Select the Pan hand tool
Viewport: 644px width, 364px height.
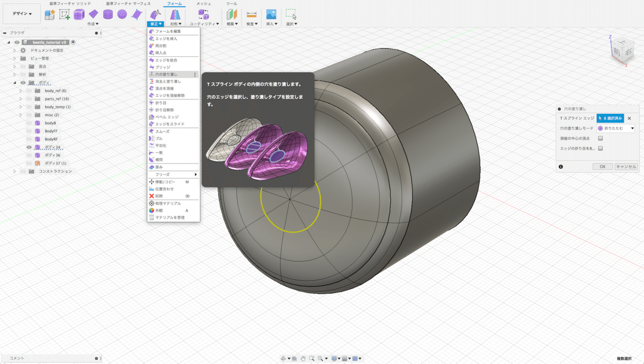tap(303, 358)
